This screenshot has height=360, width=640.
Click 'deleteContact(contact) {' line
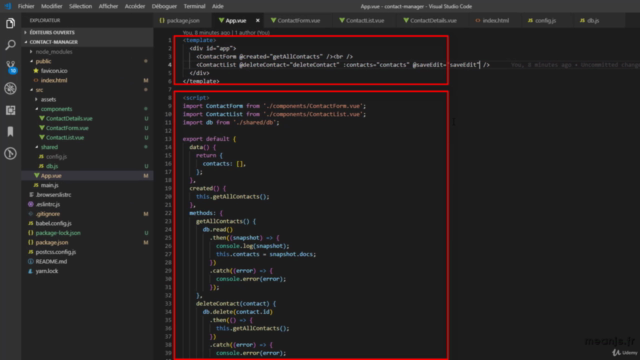pos(236,303)
